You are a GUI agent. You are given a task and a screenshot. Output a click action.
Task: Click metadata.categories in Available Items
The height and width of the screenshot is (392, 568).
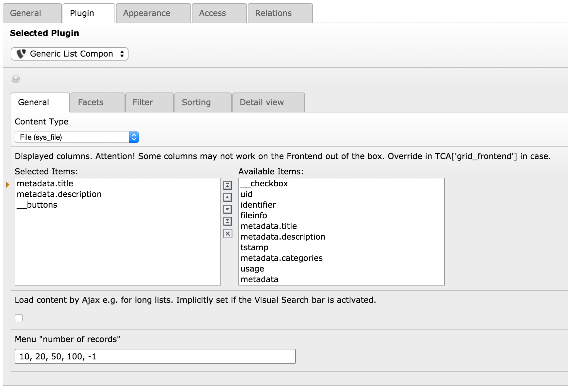click(281, 258)
